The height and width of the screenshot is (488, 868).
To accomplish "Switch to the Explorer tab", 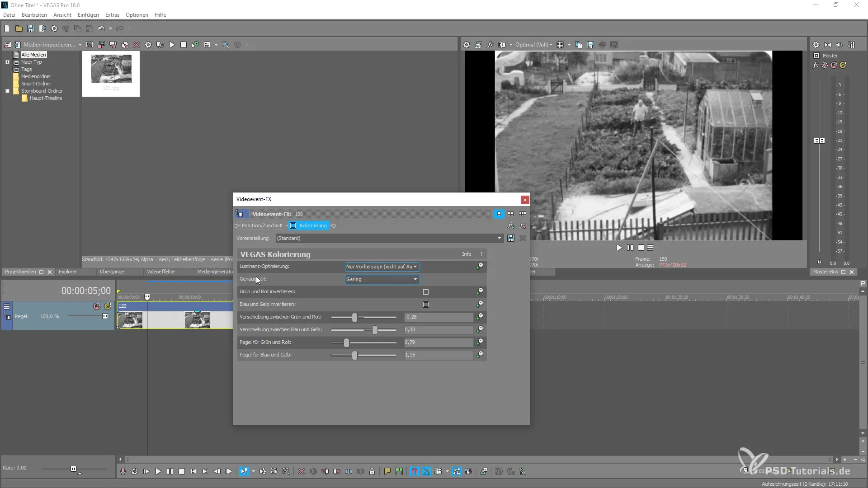I will (68, 272).
